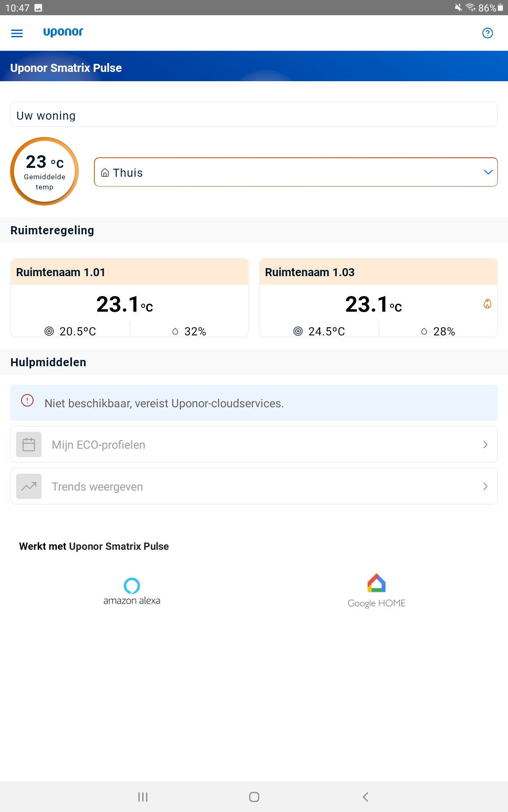
Task: Tap the 20.5°C setpoint value
Action: [x=78, y=331]
